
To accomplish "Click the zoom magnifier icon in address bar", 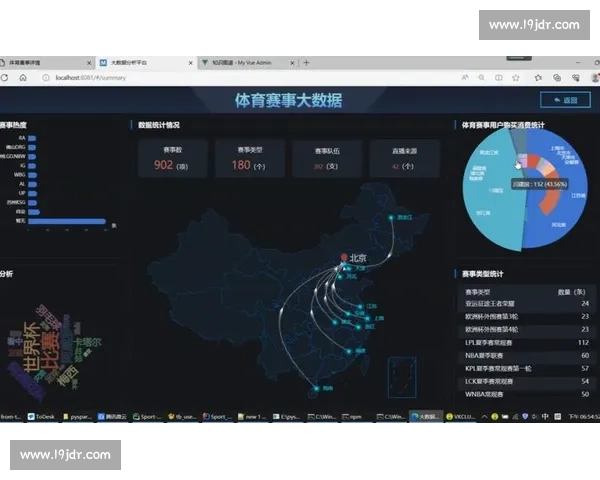I will pyautogui.click(x=481, y=78).
